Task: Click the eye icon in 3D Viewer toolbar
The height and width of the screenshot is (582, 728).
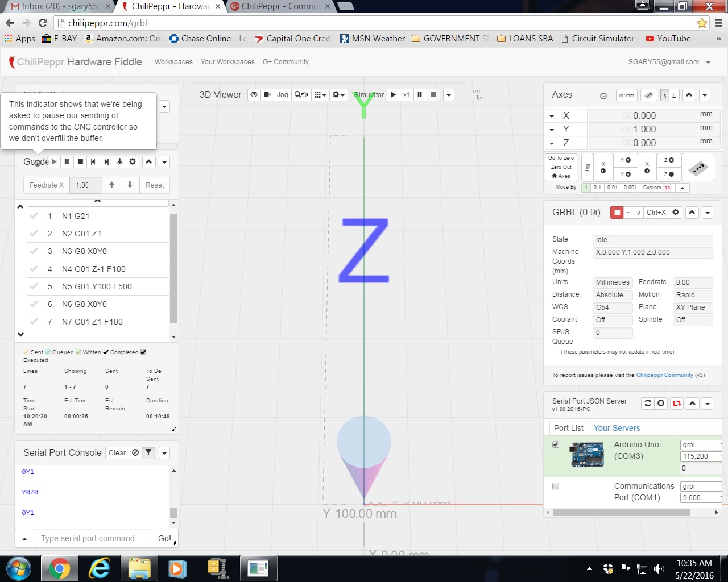Action: 254,95
